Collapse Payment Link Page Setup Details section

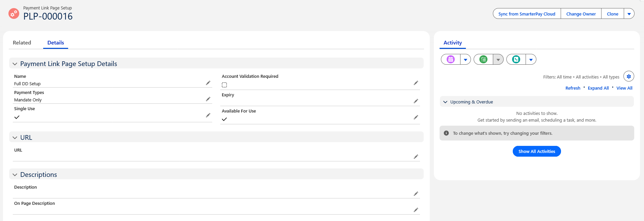point(15,64)
